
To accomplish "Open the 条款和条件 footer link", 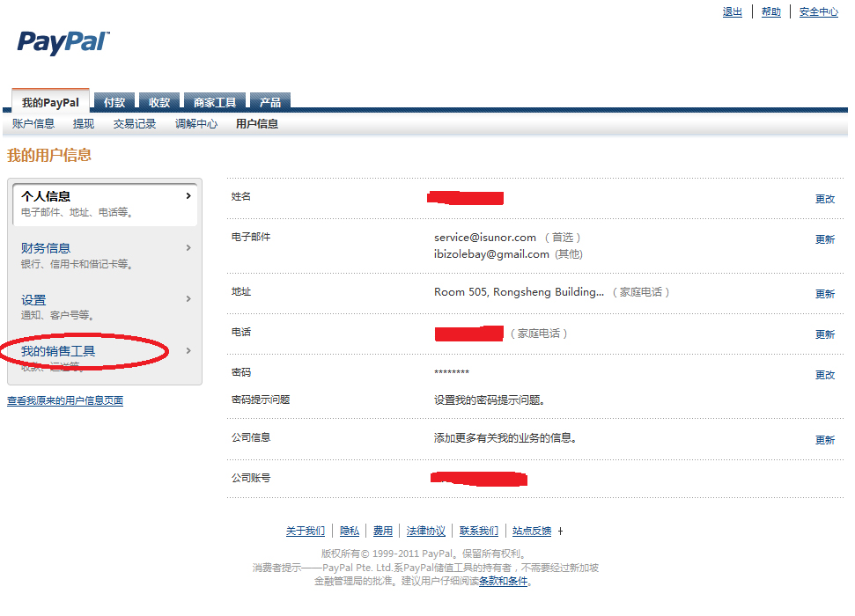I will pyautogui.click(x=503, y=582).
